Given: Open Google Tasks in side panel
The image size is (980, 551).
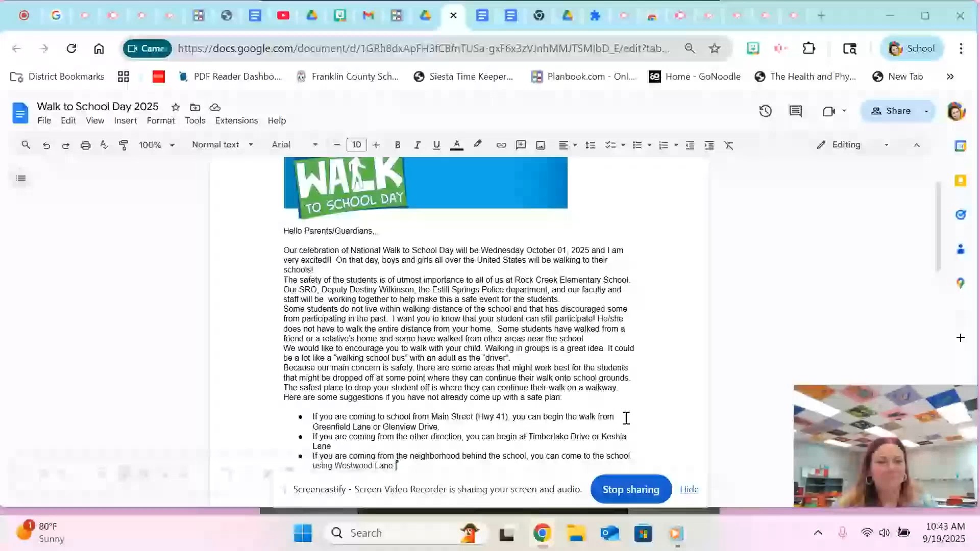Looking at the screenshot, I should tap(961, 215).
